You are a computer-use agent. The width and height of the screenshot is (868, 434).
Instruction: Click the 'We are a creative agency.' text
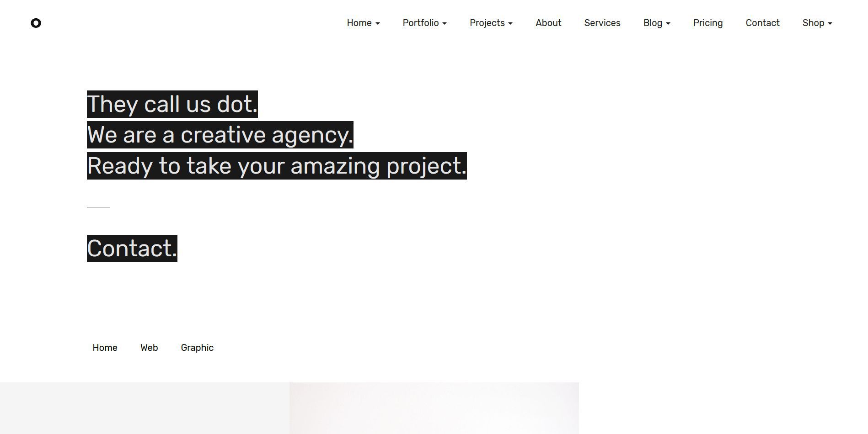point(220,135)
